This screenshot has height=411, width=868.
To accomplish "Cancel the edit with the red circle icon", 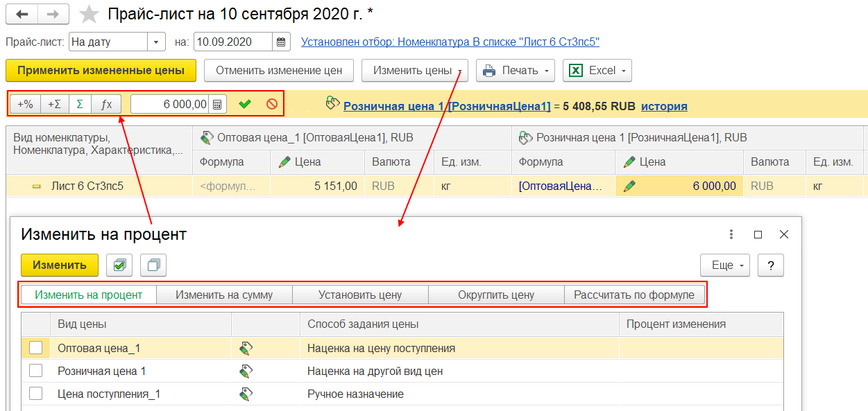I will 271,104.
